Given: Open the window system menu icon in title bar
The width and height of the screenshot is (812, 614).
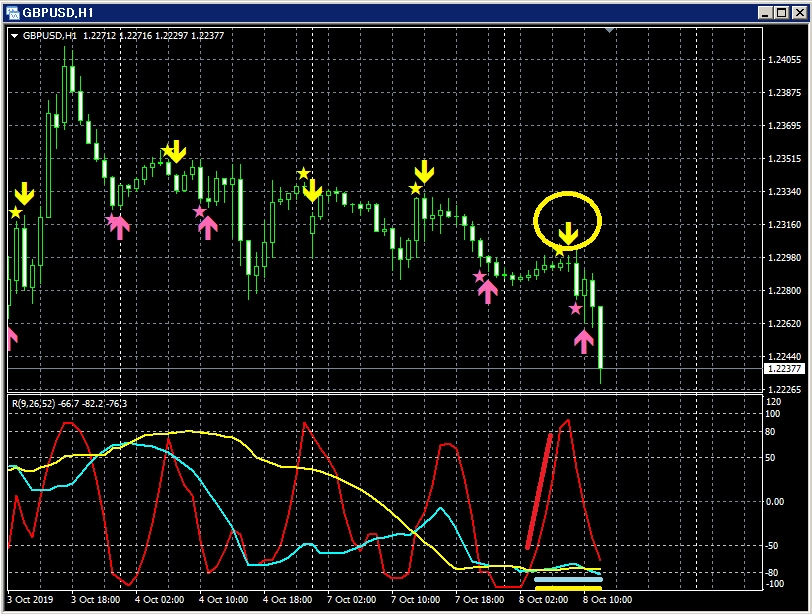Looking at the screenshot, I should click(x=13, y=11).
